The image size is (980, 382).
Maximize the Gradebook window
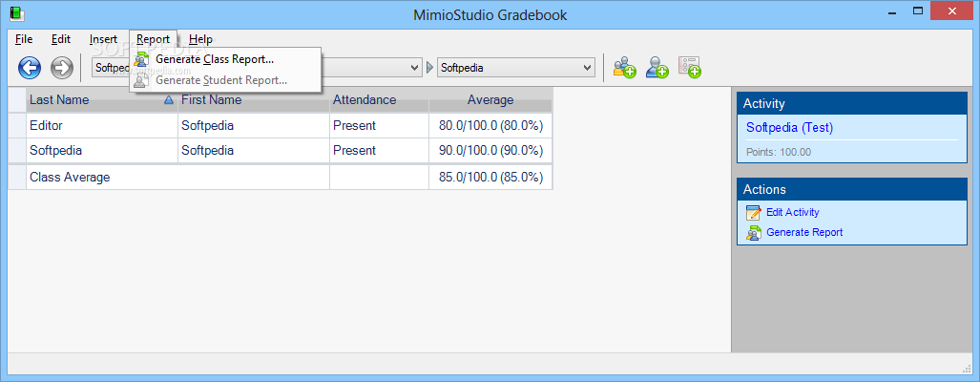click(x=918, y=11)
